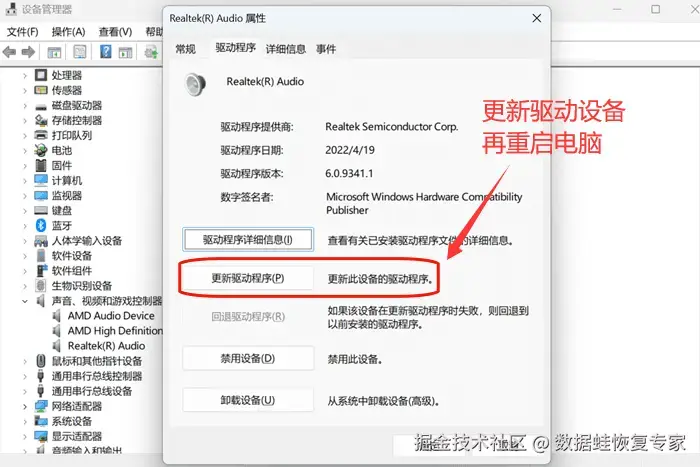Switch to the 常规 tab

coord(185,49)
